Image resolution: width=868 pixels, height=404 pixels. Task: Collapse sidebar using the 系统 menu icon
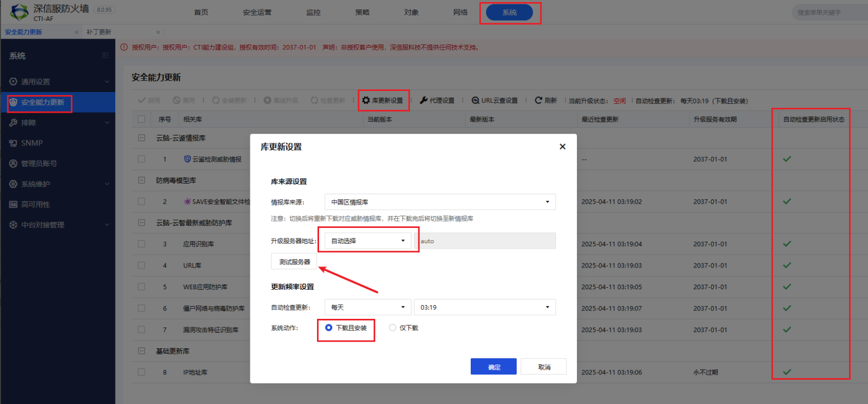[105, 56]
